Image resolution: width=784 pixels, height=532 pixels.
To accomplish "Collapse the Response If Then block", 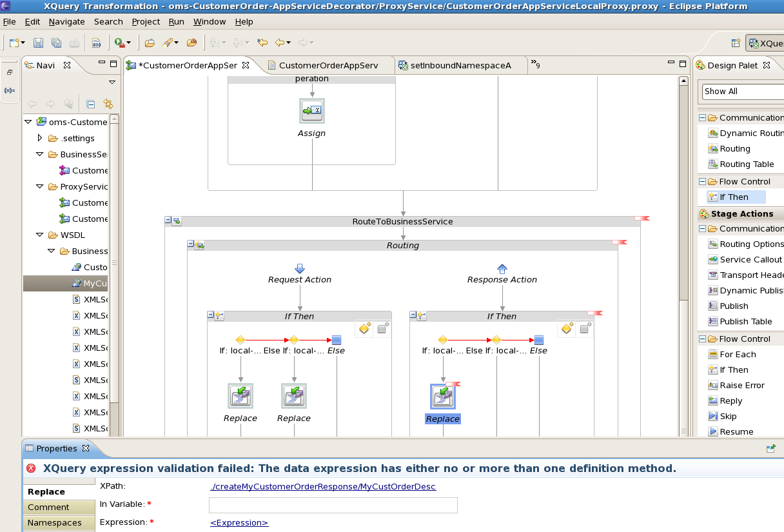I will [x=413, y=315].
